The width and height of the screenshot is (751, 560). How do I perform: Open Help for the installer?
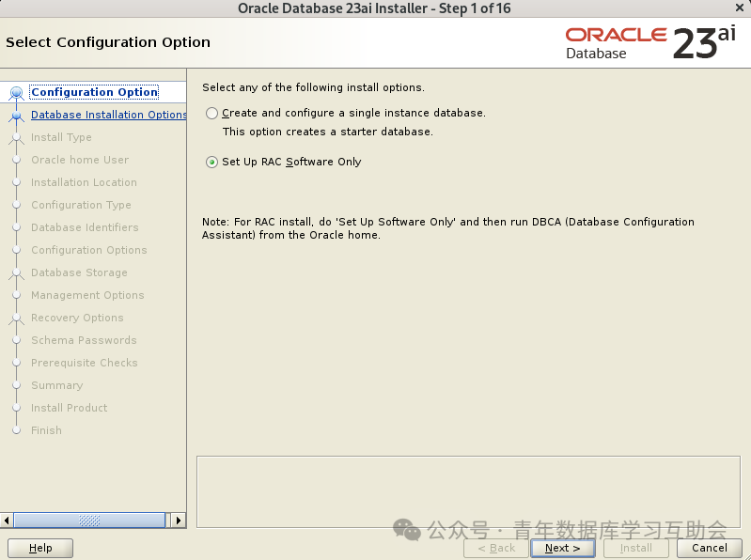[x=40, y=548]
